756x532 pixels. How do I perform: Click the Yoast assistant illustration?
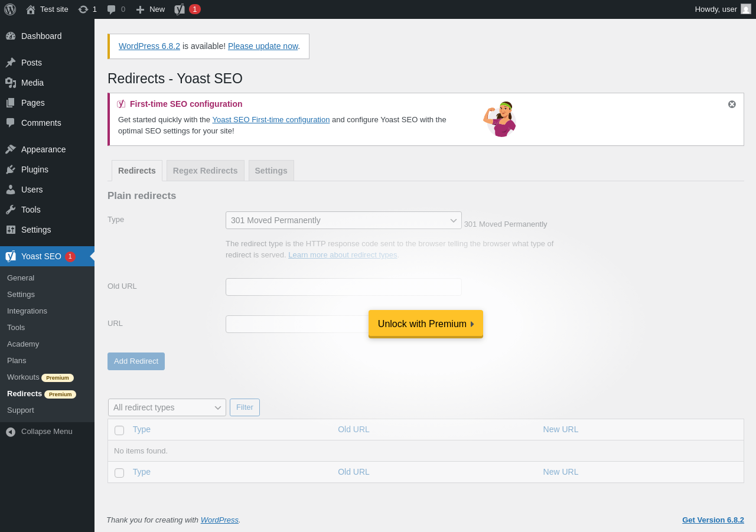coord(500,119)
